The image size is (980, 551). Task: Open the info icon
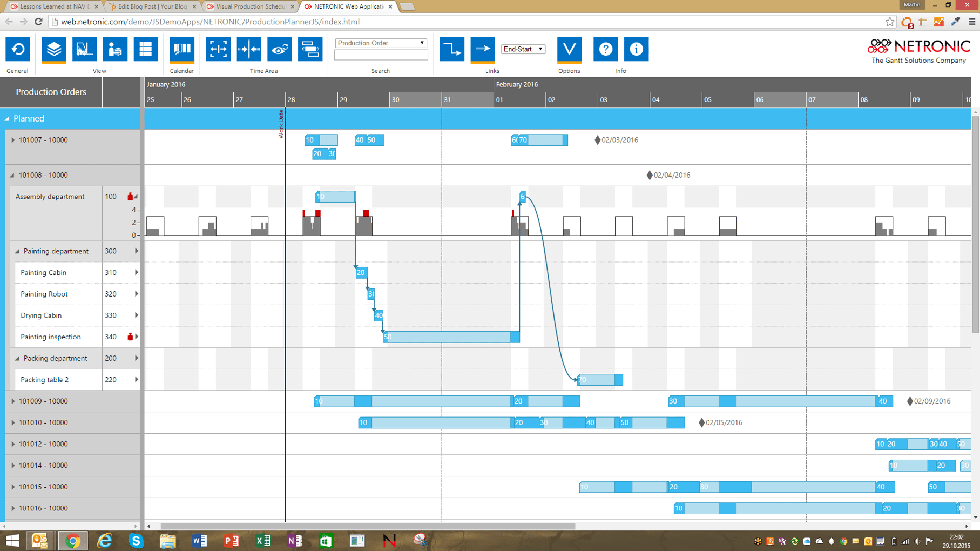(637, 49)
